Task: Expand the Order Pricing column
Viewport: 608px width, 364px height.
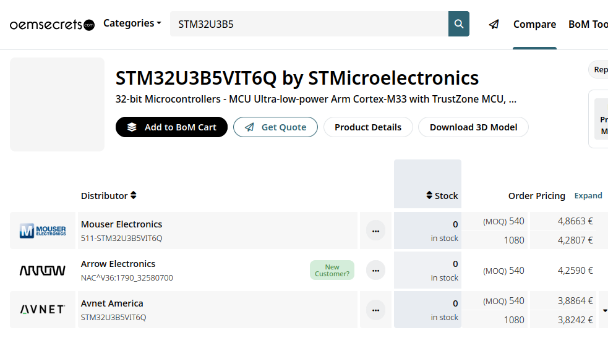Action: click(588, 195)
